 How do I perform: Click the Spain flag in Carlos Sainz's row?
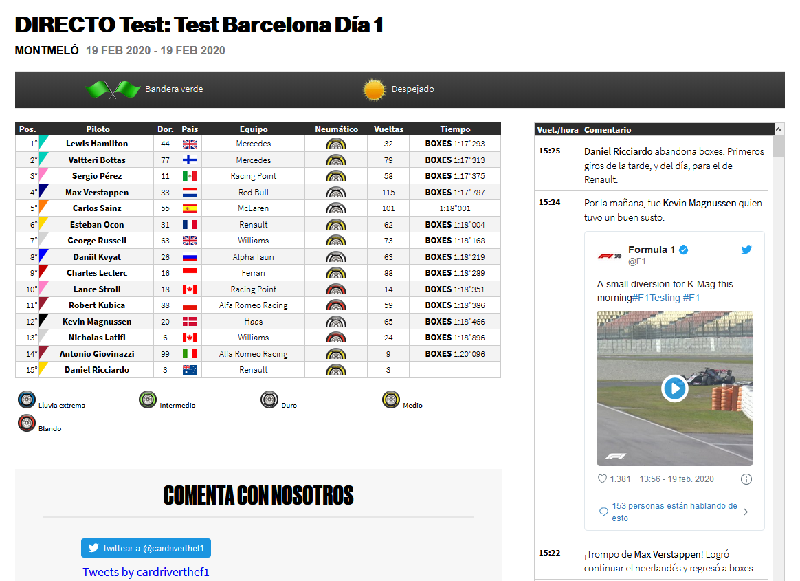click(190, 208)
